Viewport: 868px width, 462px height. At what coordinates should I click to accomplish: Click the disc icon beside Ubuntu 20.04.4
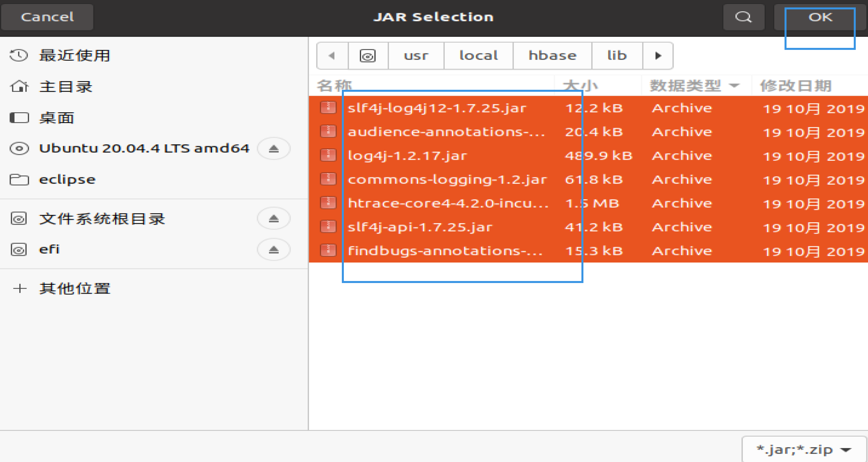click(19, 148)
